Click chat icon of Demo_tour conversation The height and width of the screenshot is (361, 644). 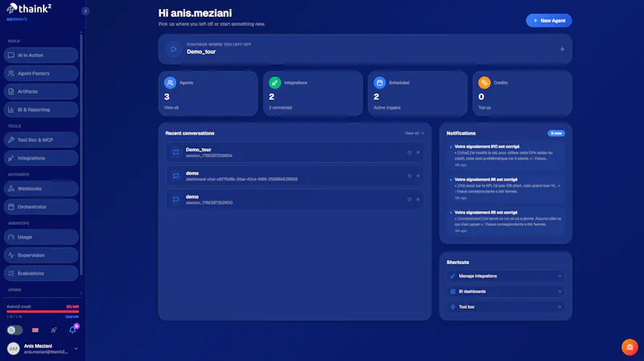click(x=175, y=152)
